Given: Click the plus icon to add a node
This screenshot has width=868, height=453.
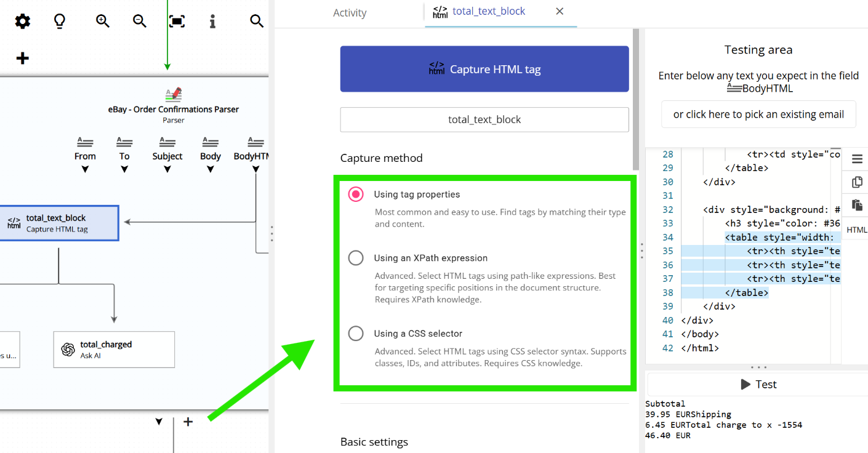Looking at the screenshot, I should [x=22, y=58].
